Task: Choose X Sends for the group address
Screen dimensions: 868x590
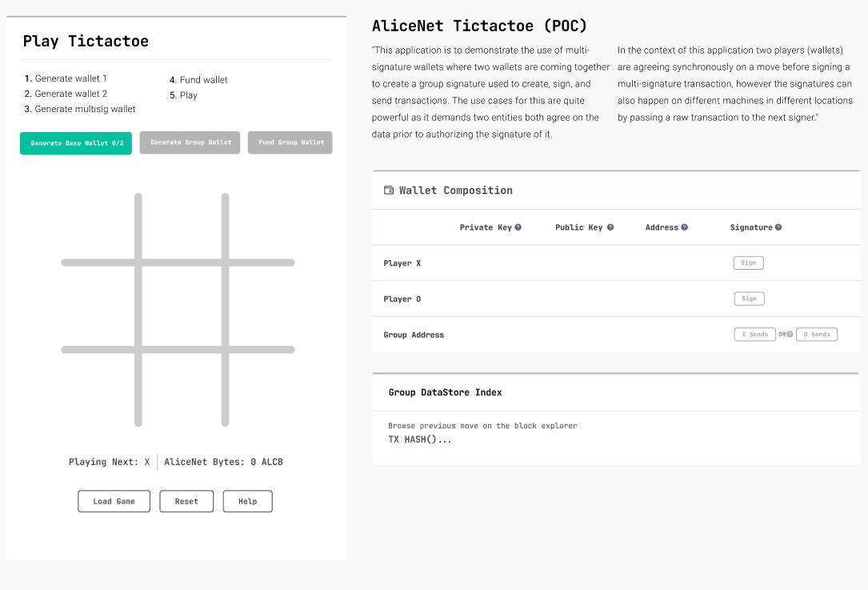Action: coord(754,334)
